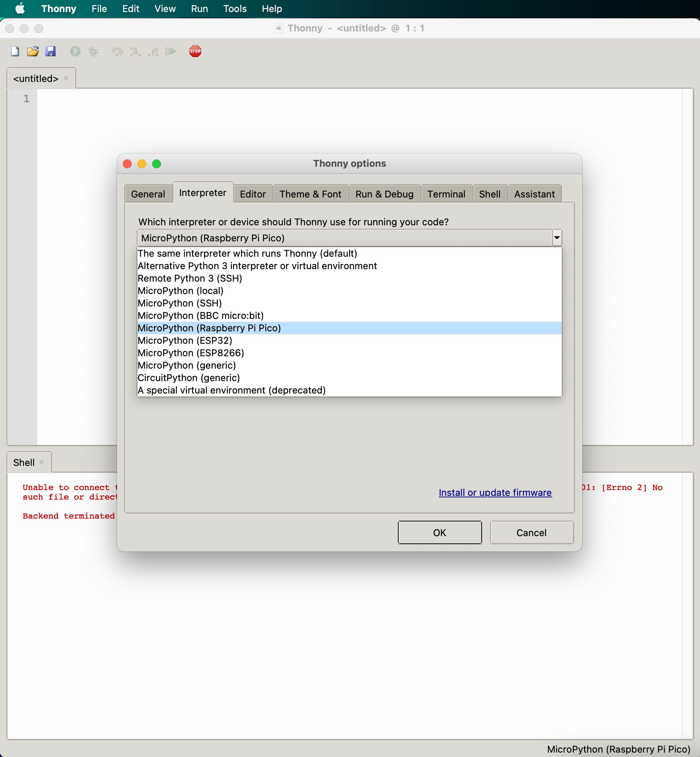Click the Cancel button
Screen dimensions: 700x757
click(x=531, y=532)
